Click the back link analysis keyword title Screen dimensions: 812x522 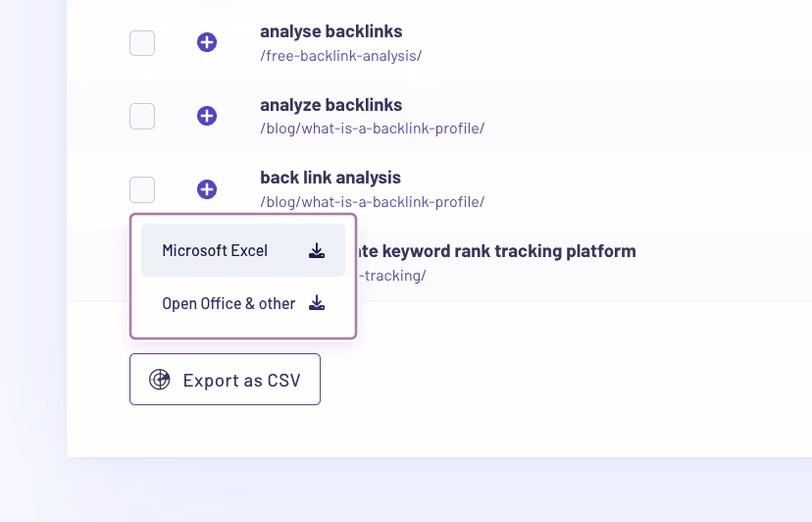coord(330,178)
